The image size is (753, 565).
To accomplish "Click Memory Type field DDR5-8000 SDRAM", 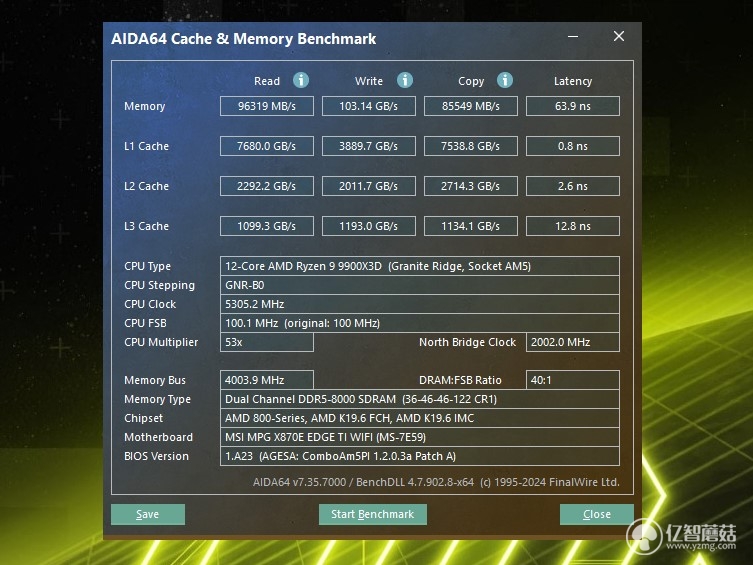I will pos(420,399).
